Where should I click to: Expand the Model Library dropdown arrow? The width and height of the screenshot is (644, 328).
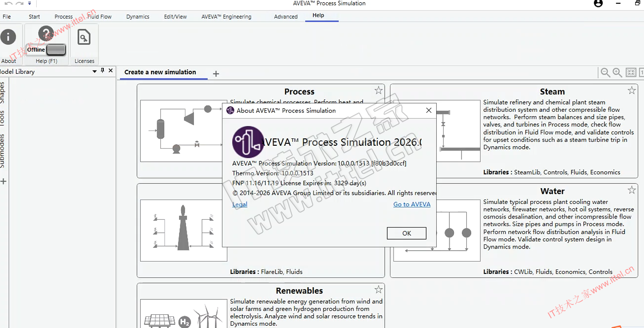coord(94,71)
